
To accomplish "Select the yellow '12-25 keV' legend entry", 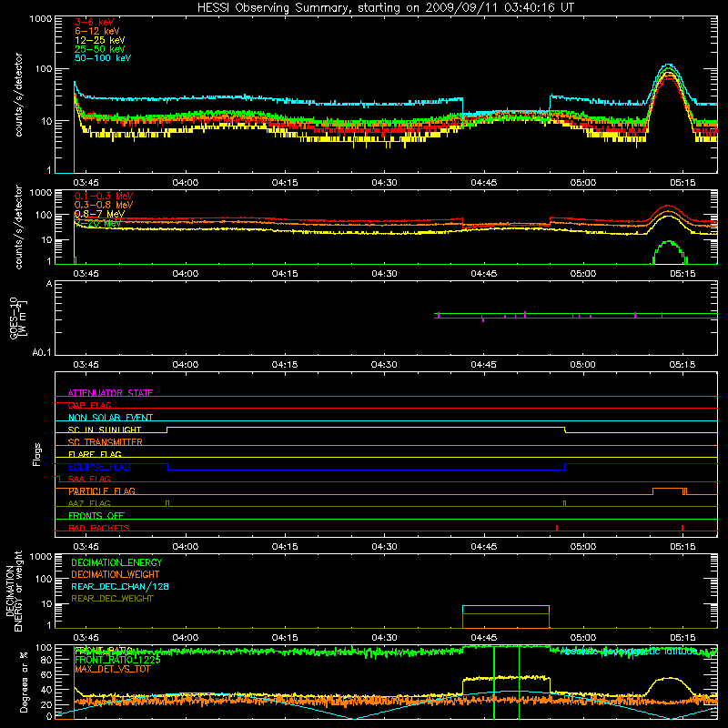I will point(100,40).
